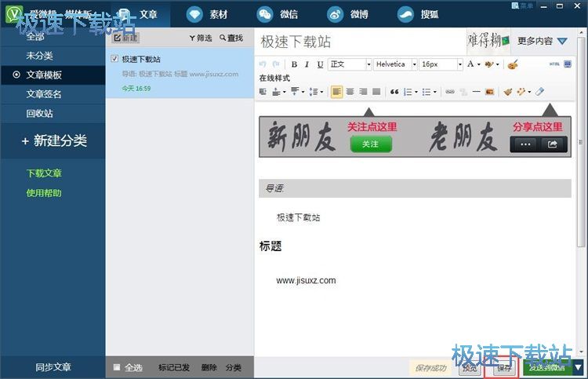Align text right
Image resolution: width=588 pixels, height=379 pixels.
[363, 92]
